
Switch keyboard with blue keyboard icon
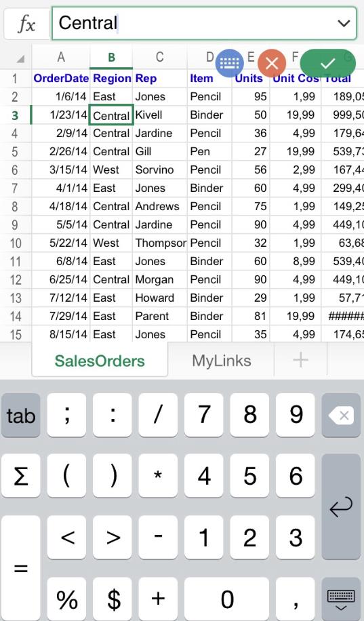[230, 63]
